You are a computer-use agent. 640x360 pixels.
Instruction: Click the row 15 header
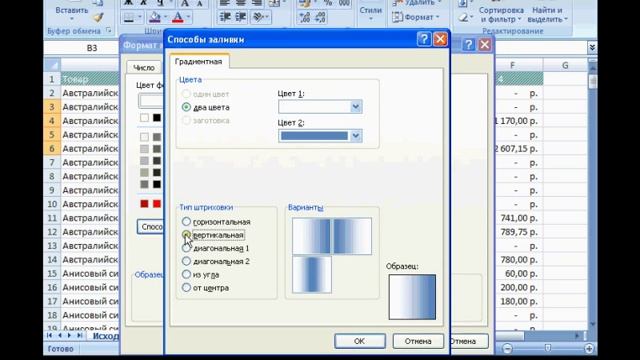click(52, 273)
